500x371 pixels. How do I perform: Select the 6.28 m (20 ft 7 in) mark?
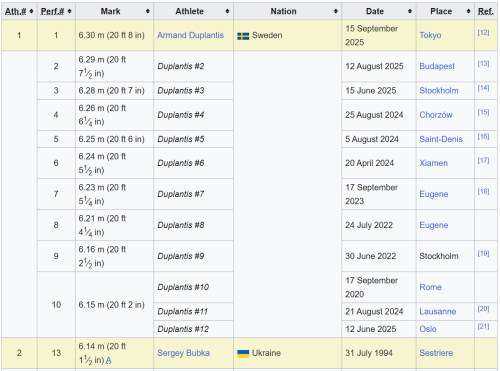[x=112, y=91]
